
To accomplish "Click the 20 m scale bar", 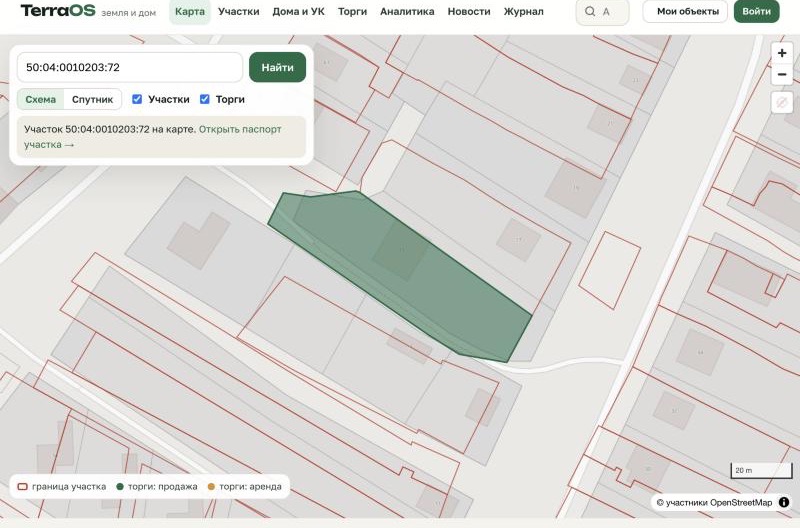I will click(x=761, y=470).
